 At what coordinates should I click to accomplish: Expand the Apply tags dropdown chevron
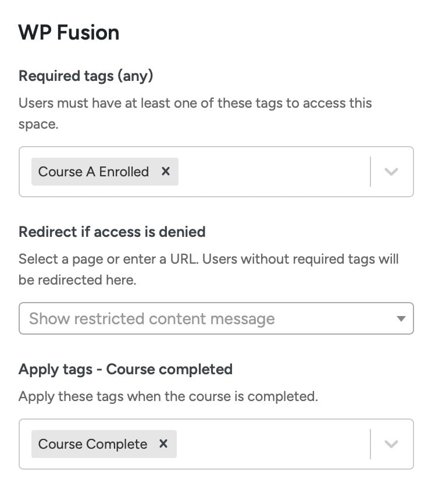tap(391, 444)
